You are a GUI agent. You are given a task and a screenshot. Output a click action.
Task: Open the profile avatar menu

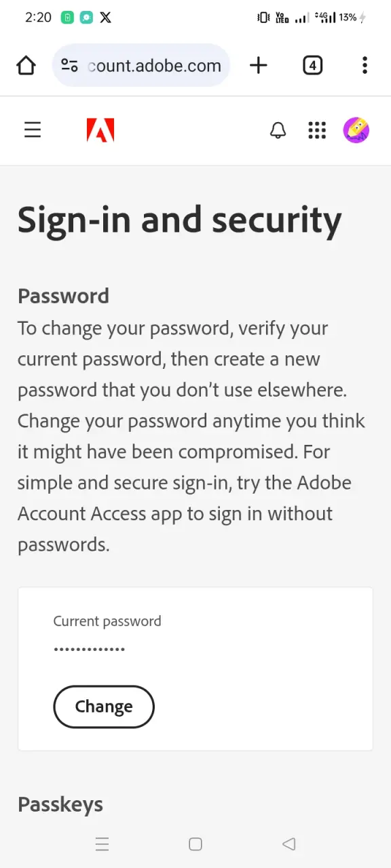click(x=356, y=130)
